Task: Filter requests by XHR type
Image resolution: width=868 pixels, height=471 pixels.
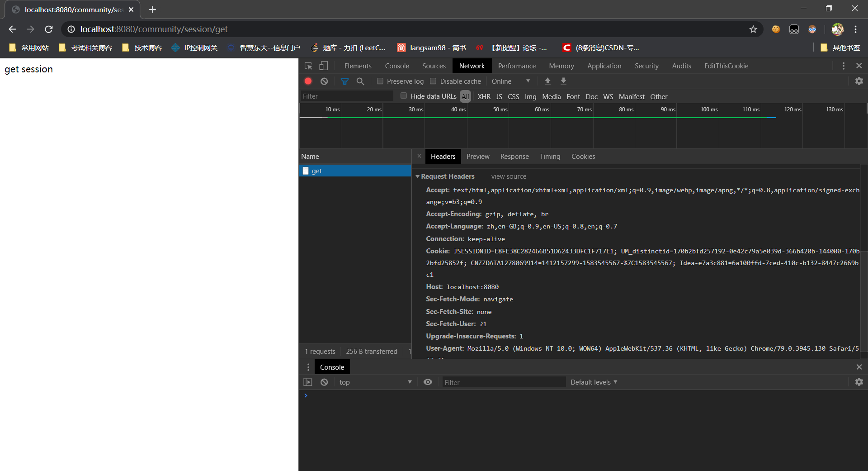Action: 484,96
